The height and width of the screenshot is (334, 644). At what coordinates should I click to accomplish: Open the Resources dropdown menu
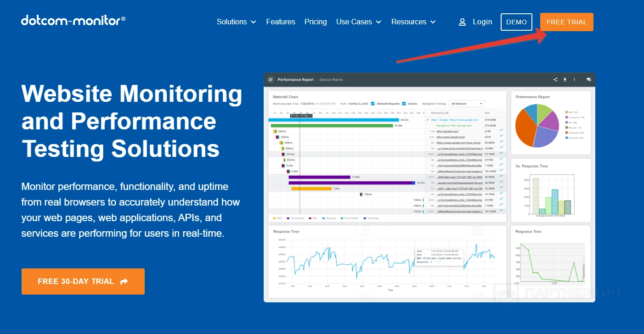click(413, 22)
